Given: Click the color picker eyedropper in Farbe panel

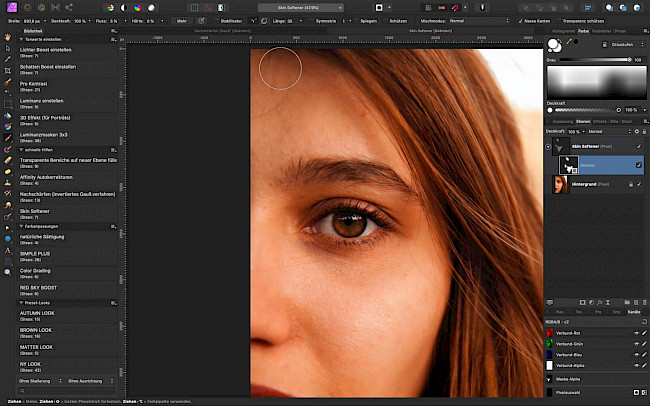Looking at the screenshot, I should coord(569,42).
